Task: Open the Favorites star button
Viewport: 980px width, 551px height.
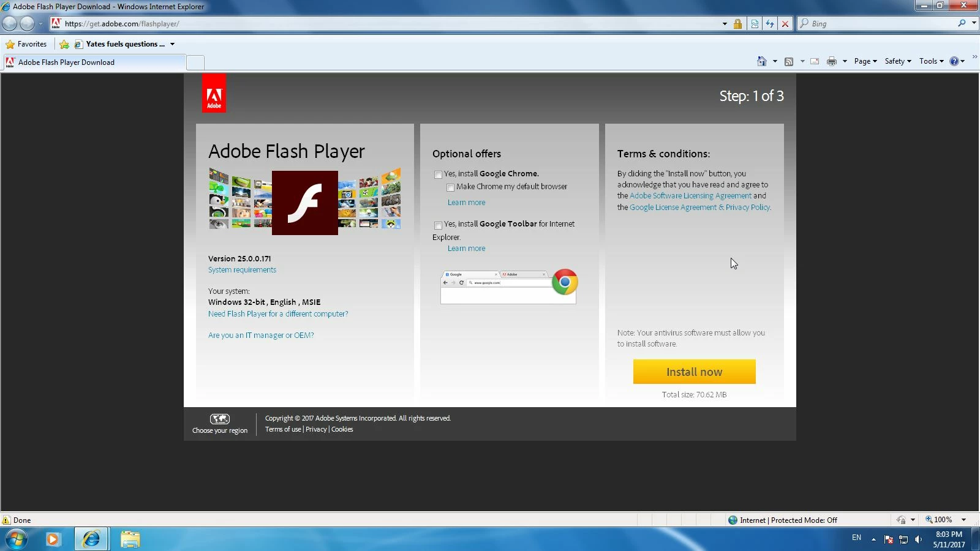Action: 26,44
